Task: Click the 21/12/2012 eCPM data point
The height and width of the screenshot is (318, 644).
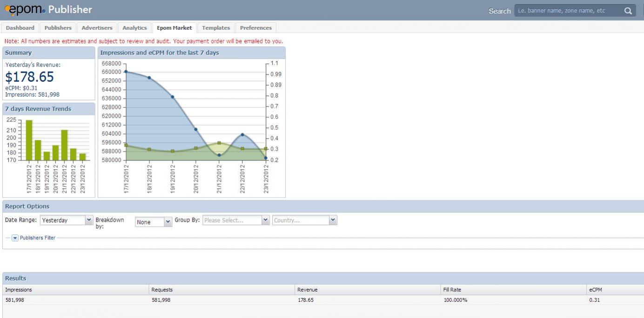Action: click(x=219, y=143)
